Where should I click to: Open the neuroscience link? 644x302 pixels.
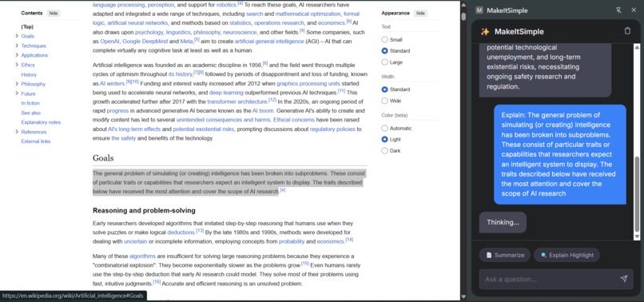tap(240, 33)
